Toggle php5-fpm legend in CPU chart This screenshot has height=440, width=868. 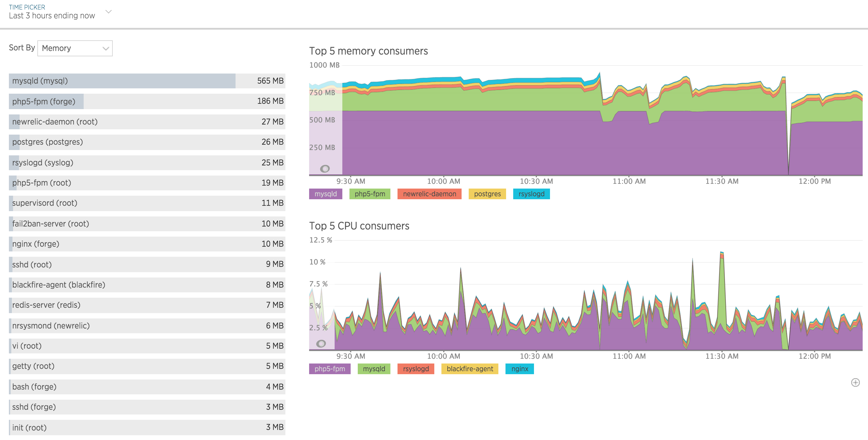coord(330,369)
